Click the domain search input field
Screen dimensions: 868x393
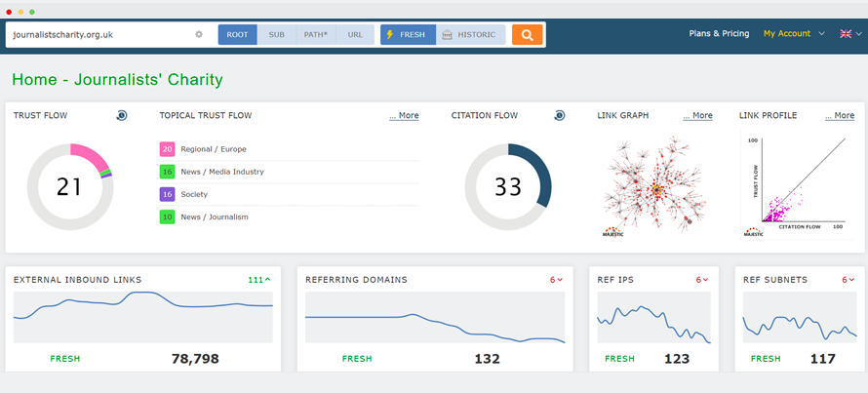tap(98, 34)
